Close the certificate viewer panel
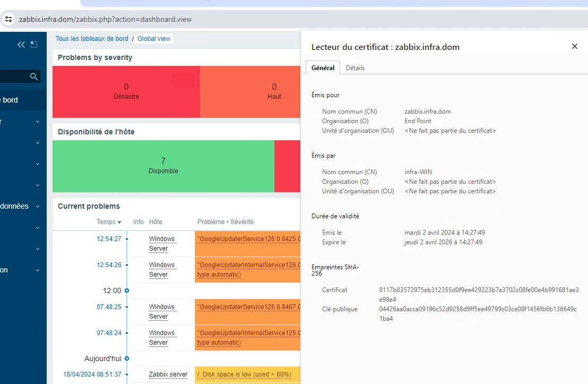Image resolution: width=588 pixels, height=384 pixels. coord(574,47)
